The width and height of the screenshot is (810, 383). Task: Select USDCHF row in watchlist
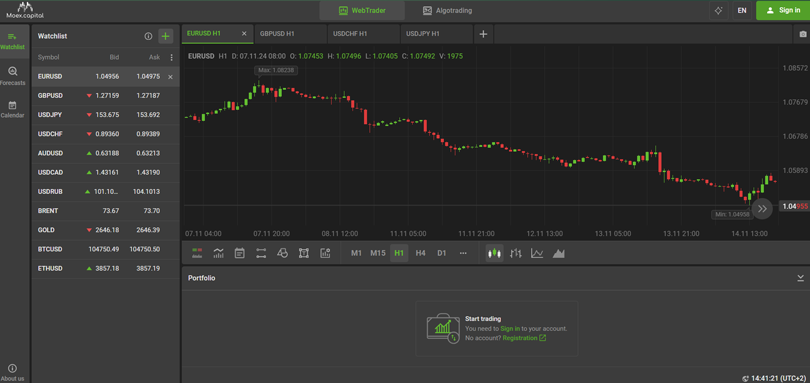(x=106, y=134)
